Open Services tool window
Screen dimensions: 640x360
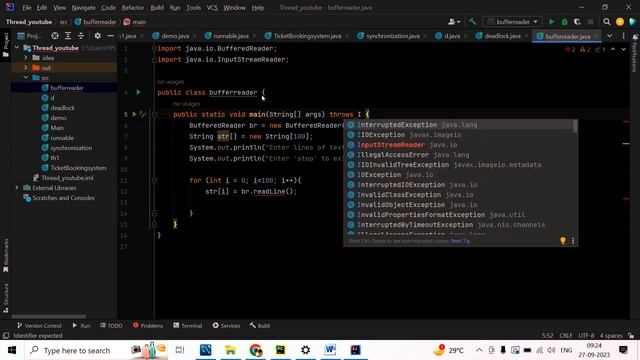[226, 325]
